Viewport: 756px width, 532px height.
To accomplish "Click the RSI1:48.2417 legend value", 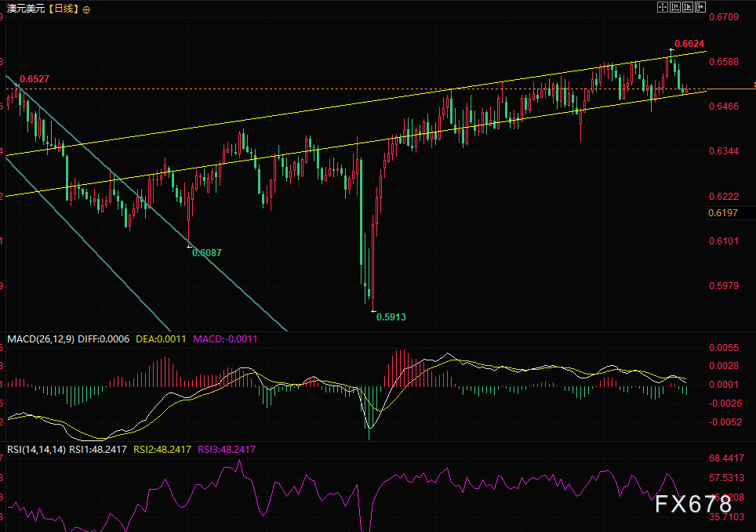I will 98,450.
